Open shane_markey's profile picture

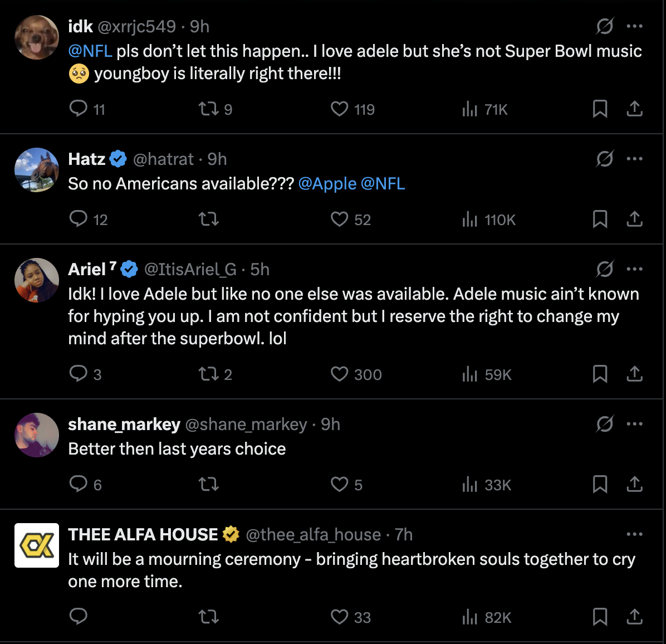point(37,435)
